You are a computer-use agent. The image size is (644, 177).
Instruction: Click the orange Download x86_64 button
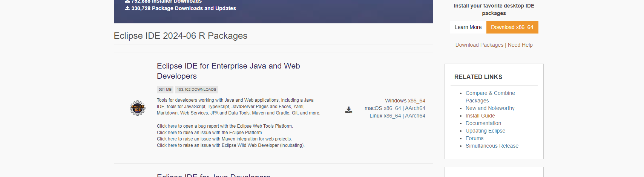[x=512, y=27]
